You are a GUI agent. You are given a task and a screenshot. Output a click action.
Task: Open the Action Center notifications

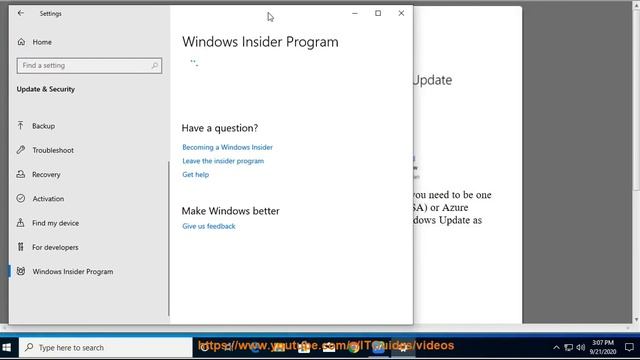[x=629, y=347]
